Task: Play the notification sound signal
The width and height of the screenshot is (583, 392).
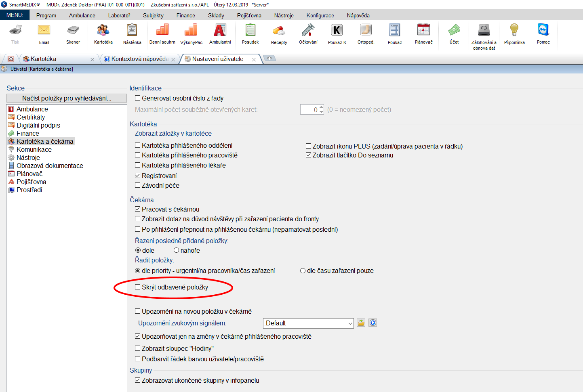Action: (373, 323)
